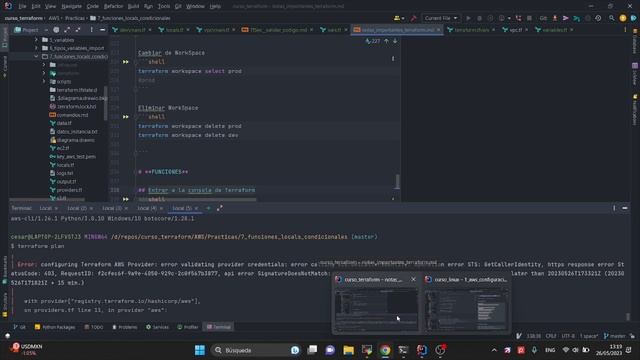Click Expand All in Project panel

(x=67, y=30)
